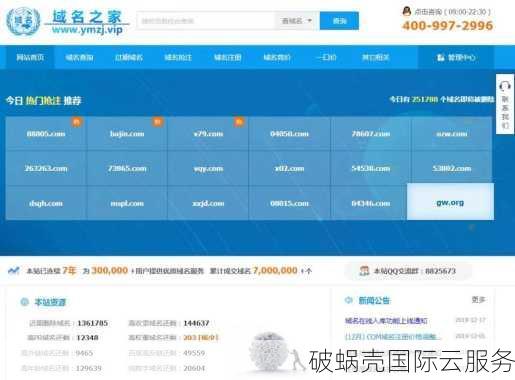Click 更多 next to 新闻公告
The height and width of the screenshot is (380, 515).
click(x=478, y=300)
